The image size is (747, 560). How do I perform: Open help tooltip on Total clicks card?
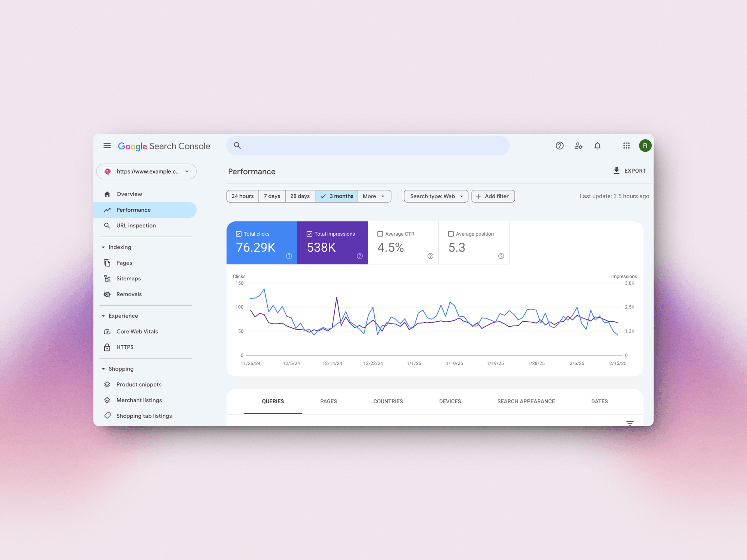(289, 256)
